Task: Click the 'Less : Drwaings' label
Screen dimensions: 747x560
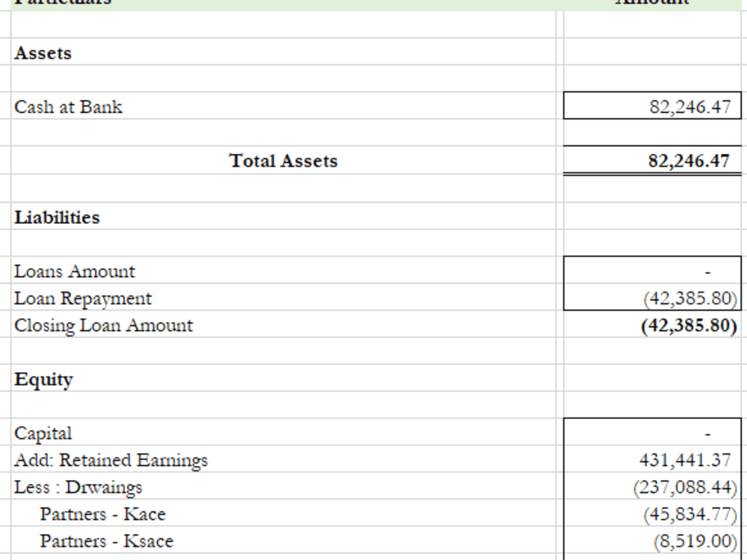Action: (78, 488)
